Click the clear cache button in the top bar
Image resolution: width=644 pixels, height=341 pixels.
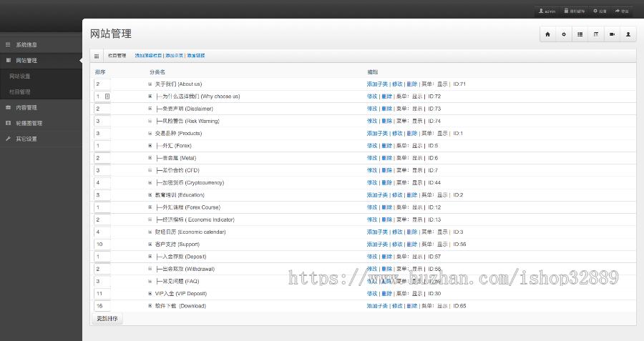pos(574,11)
